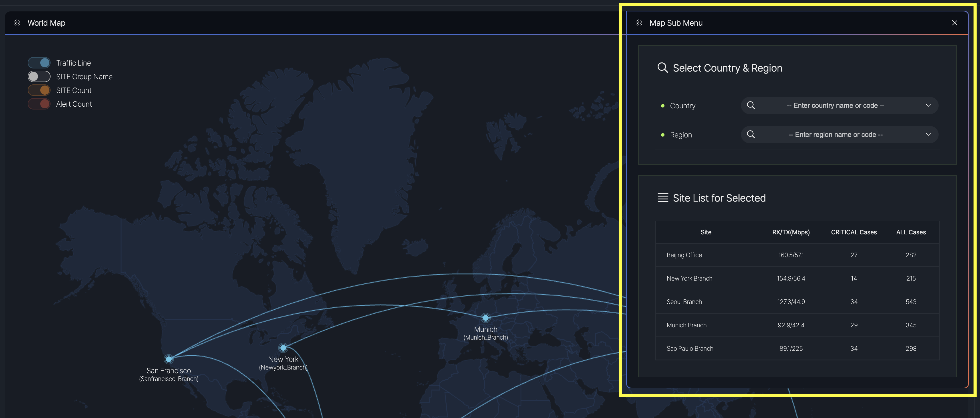
Task: Click the Select Country & Region magnifier icon
Action: click(x=662, y=68)
